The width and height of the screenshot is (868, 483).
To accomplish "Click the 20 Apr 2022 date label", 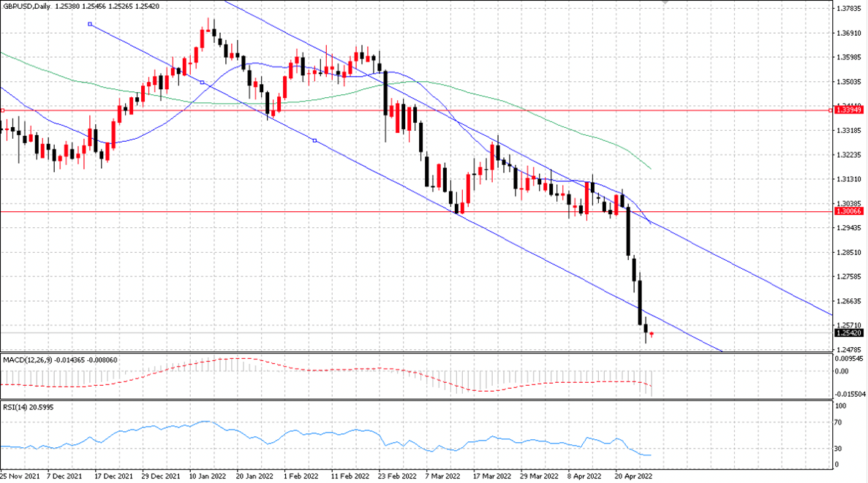I will [x=633, y=476].
